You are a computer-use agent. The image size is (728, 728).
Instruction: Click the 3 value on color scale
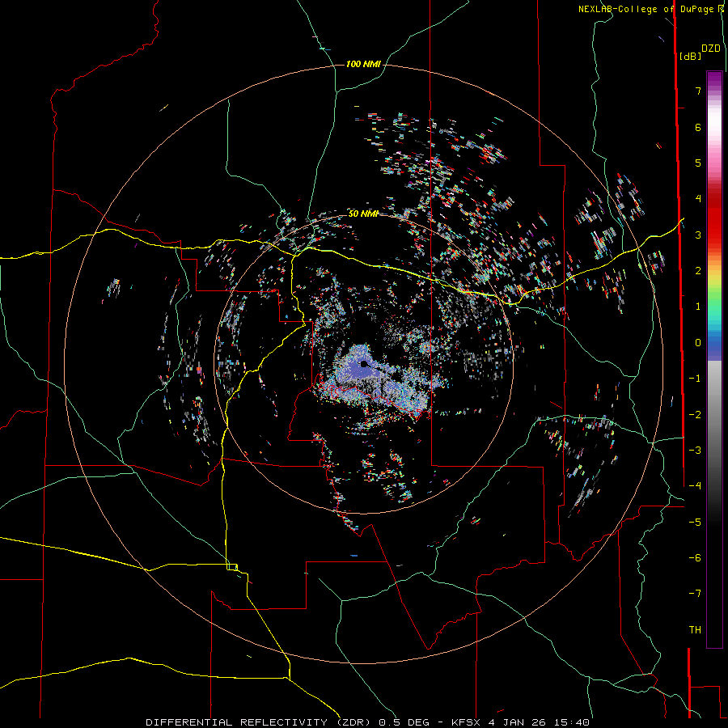click(698, 235)
